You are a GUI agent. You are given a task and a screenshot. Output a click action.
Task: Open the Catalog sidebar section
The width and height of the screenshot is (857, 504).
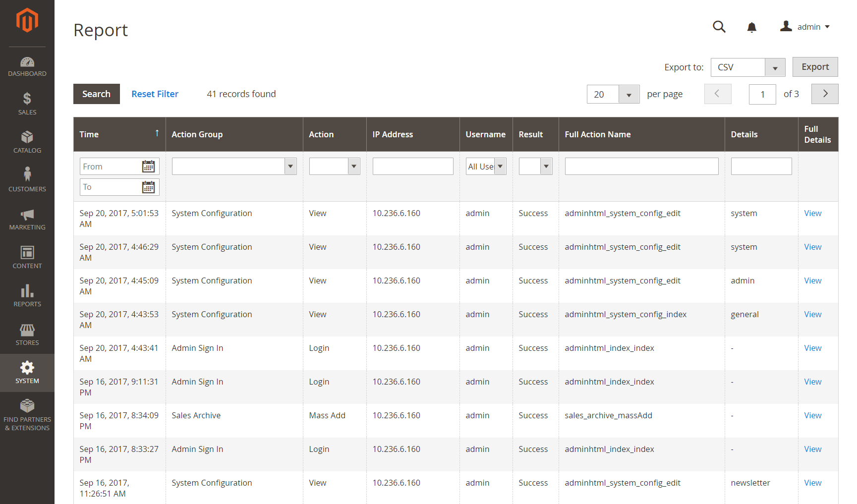click(27, 142)
